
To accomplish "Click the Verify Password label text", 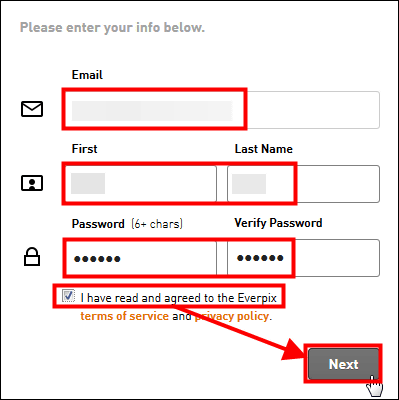I will (x=278, y=223).
